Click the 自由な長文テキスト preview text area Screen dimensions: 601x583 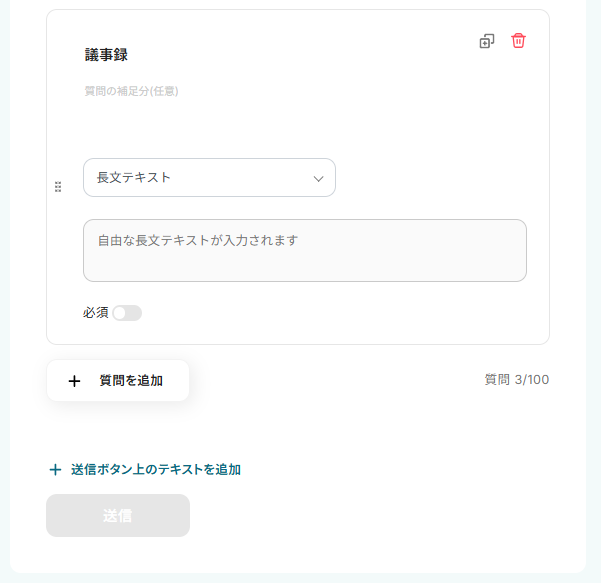click(304, 251)
